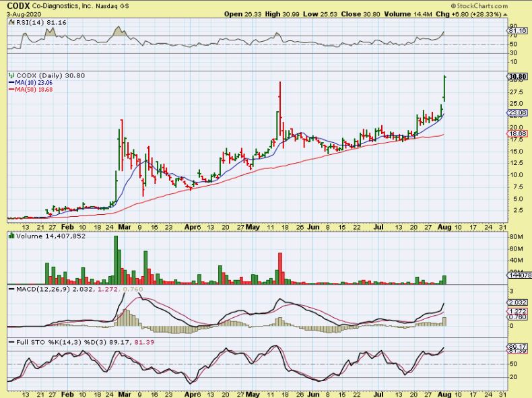The width and height of the screenshot is (532, 398).
Task: Click the Jun label on the bottom date axis
Action: (x=313, y=395)
